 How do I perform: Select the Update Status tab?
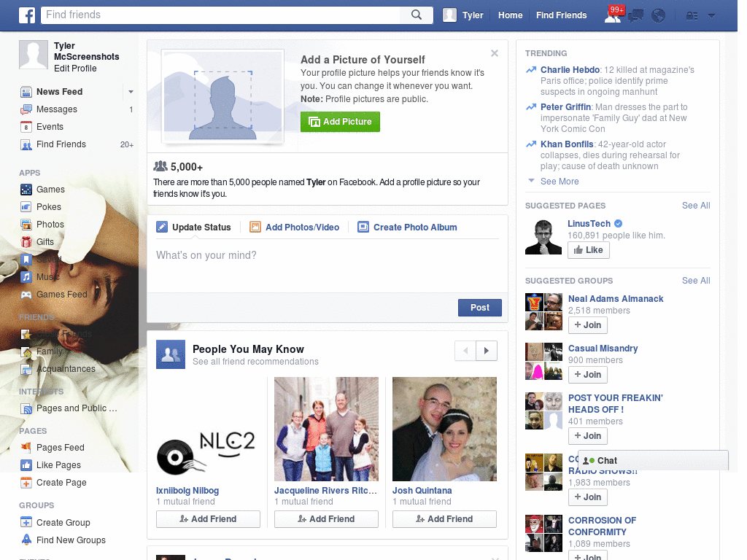(194, 227)
